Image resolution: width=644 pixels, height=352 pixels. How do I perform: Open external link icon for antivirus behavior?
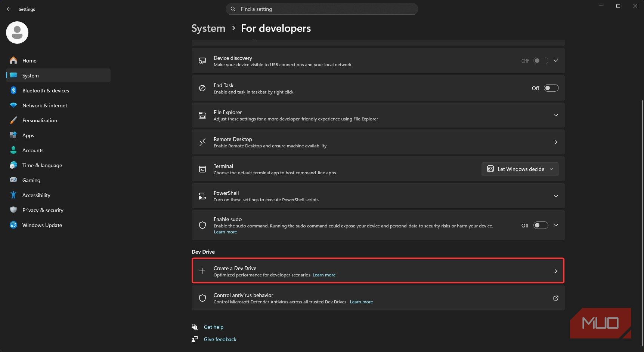[x=556, y=298]
